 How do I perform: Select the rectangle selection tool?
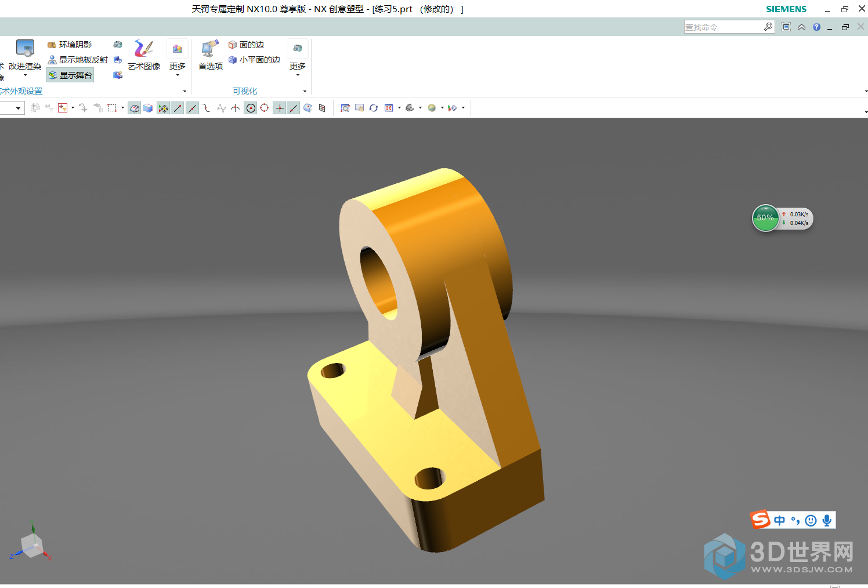coord(112,108)
